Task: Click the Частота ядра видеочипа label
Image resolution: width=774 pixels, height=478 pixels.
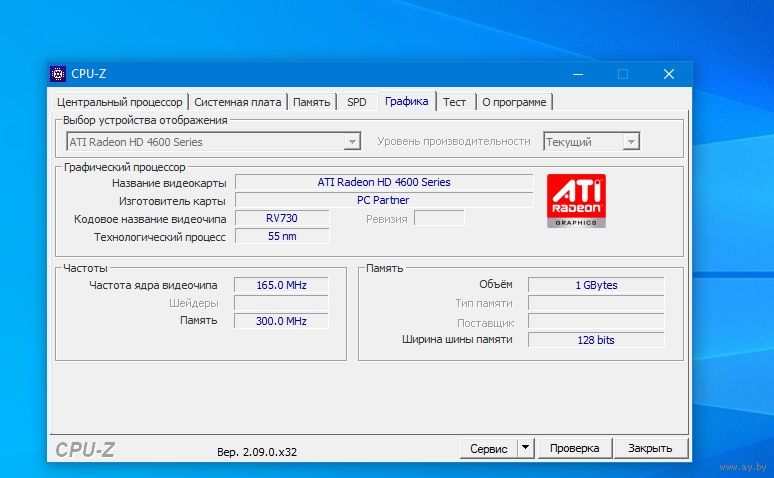Action: pyautogui.click(x=153, y=285)
